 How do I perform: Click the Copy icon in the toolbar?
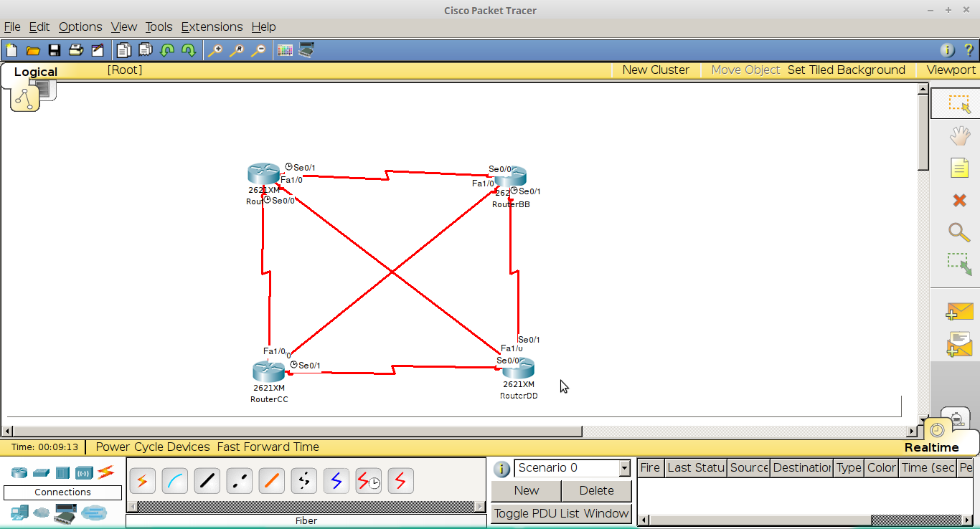tap(124, 50)
